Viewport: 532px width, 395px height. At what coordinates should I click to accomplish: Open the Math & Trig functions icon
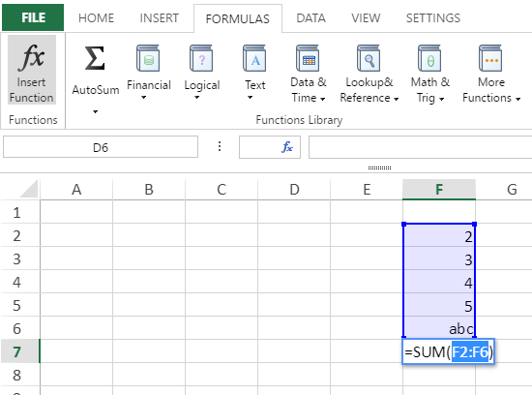pyautogui.click(x=429, y=58)
